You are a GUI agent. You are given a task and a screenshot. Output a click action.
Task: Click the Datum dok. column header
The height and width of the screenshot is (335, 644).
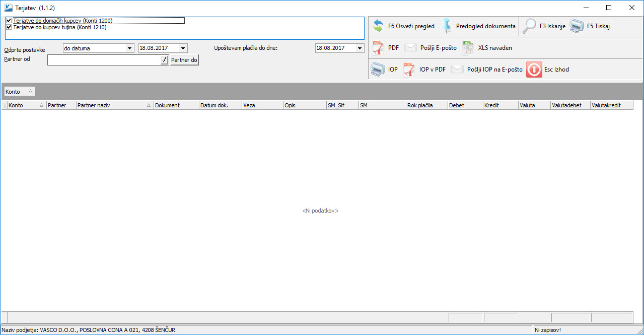(x=220, y=105)
